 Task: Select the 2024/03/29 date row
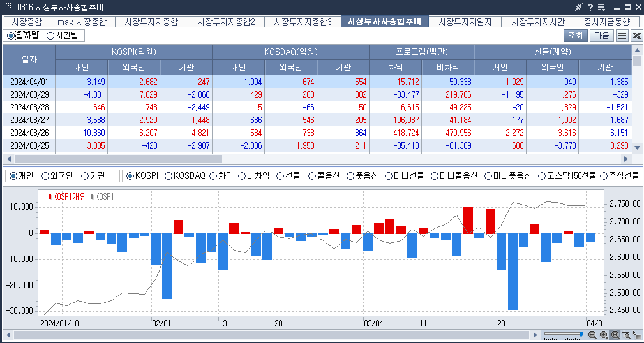pos(317,94)
